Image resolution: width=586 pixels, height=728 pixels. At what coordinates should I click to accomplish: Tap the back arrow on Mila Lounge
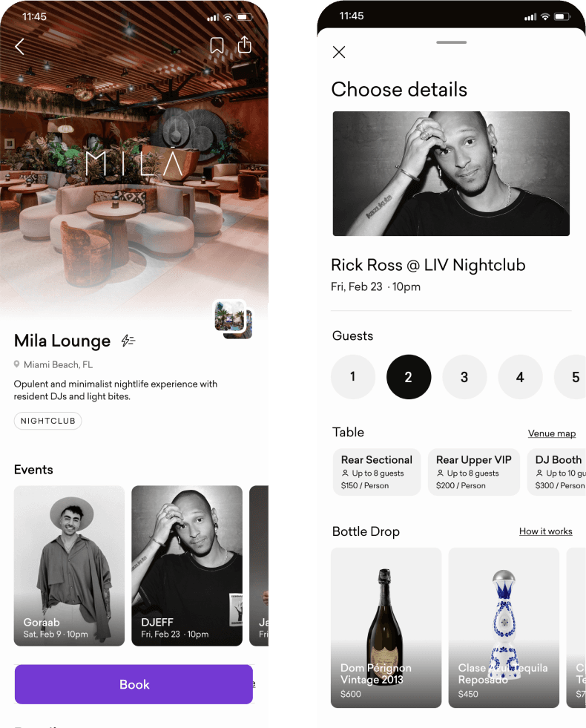click(x=19, y=47)
